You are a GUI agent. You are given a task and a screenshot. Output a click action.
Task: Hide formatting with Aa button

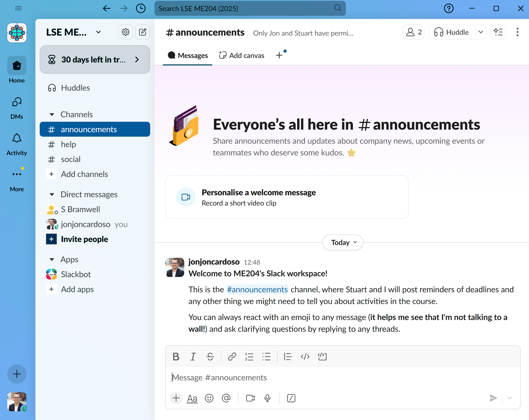coord(192,398)
